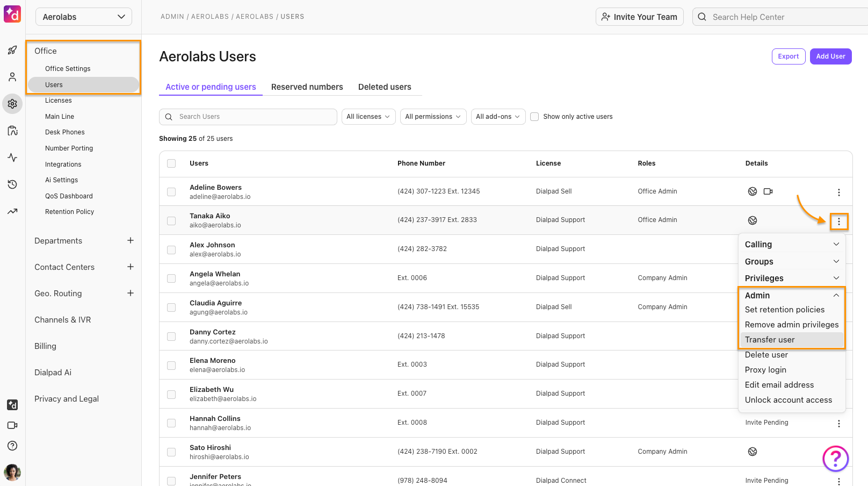868x486 pixels.
Task: Open the Aerolabs office selector dropdown
Action: point(84,17)
